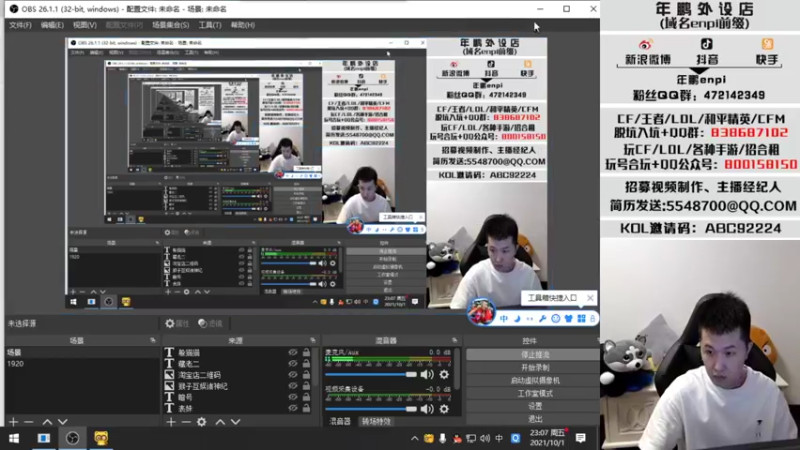Viewport: 800px width, 450px height.
Task: Select the 淘宝店二维码 source row
Action: [x=237, y=374]
